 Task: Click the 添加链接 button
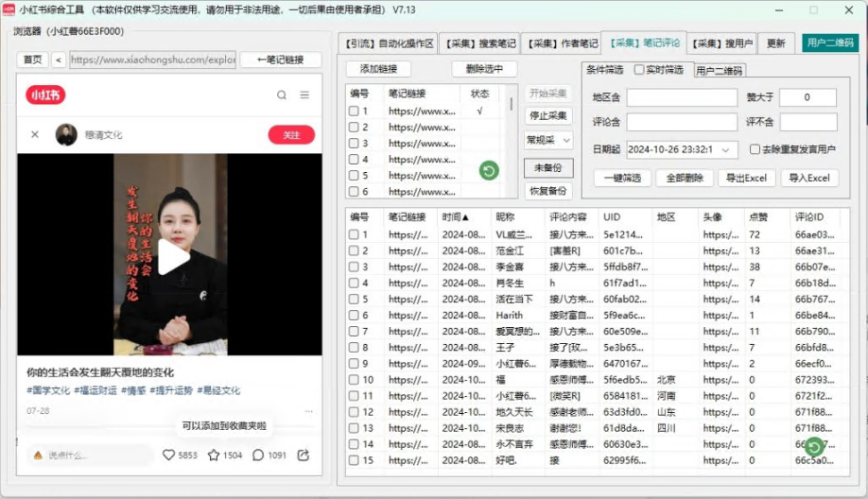(378, 69)
